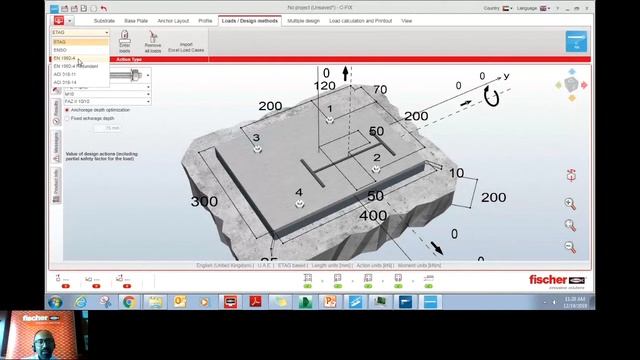Click the red right arrow on view cube

(584, 85)
